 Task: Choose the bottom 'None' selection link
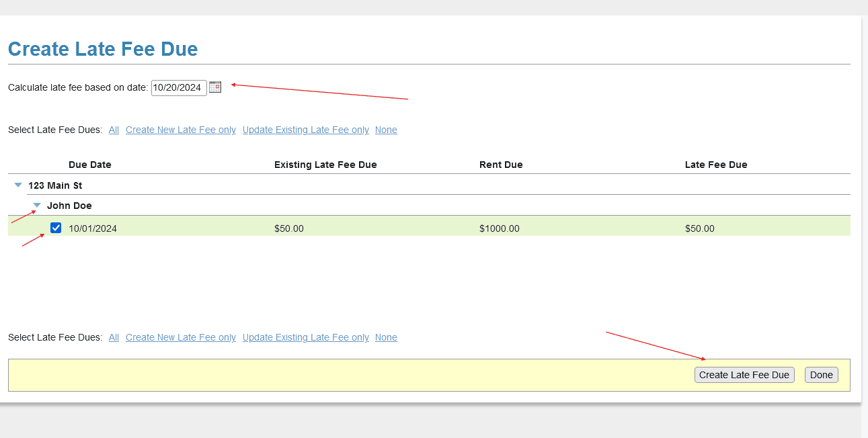[x=386, y=337]
